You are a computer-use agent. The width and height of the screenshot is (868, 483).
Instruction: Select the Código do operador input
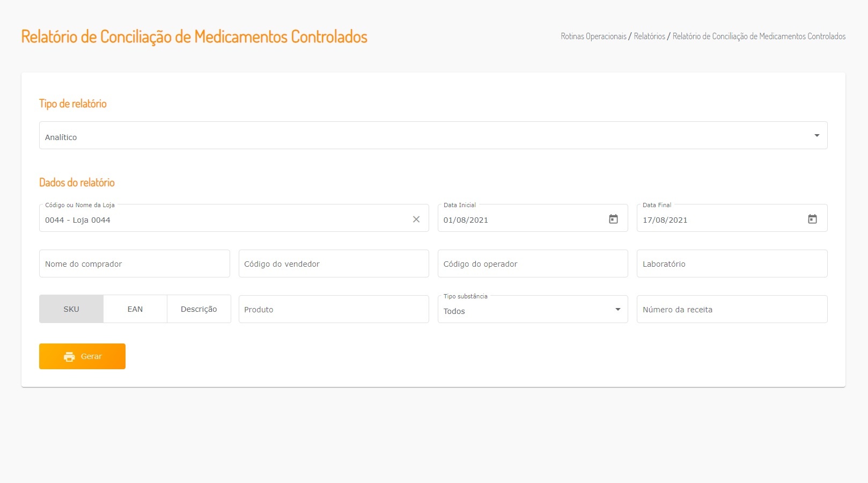coord(533,264)
